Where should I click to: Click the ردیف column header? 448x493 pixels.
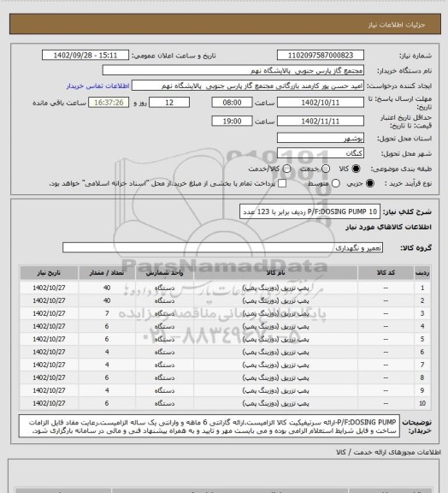coord(422,273)
